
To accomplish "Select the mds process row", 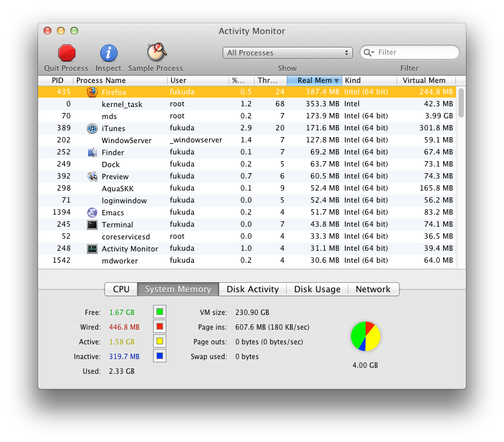I will point(247,116).
